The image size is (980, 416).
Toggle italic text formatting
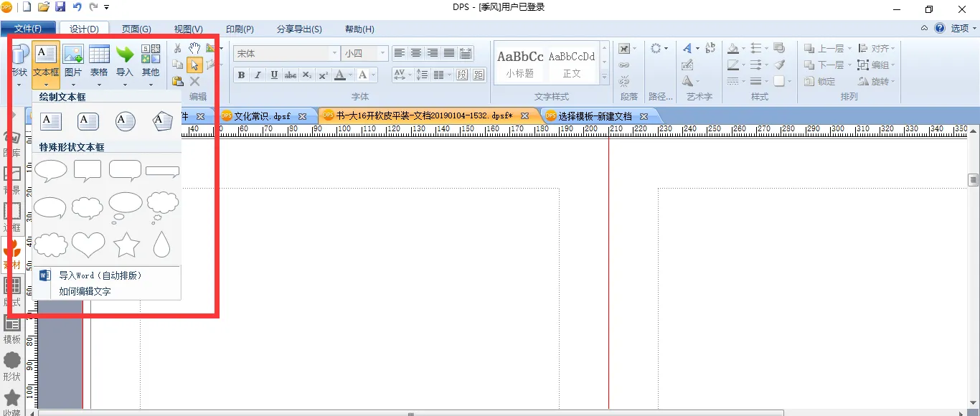(x=258, y=75)
